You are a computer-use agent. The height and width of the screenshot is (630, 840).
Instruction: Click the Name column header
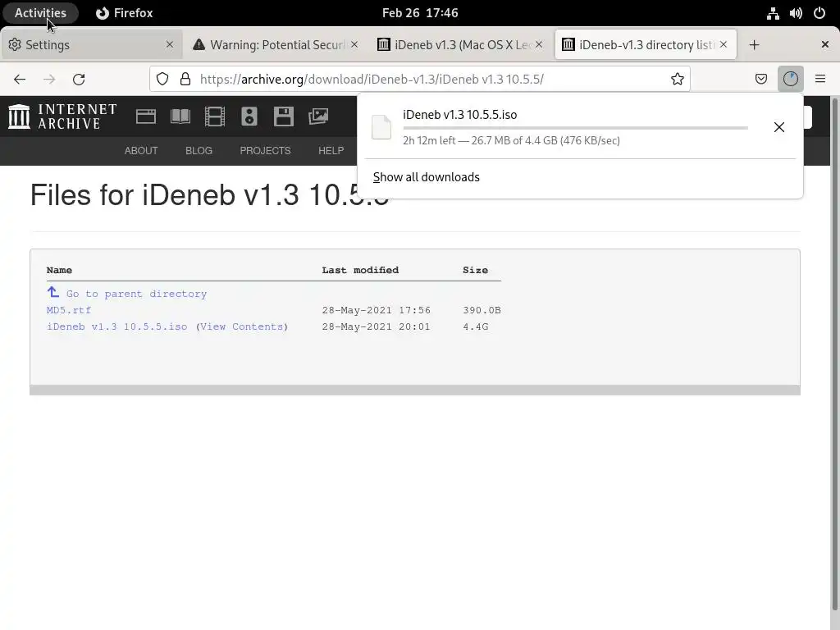click(59, 270)
